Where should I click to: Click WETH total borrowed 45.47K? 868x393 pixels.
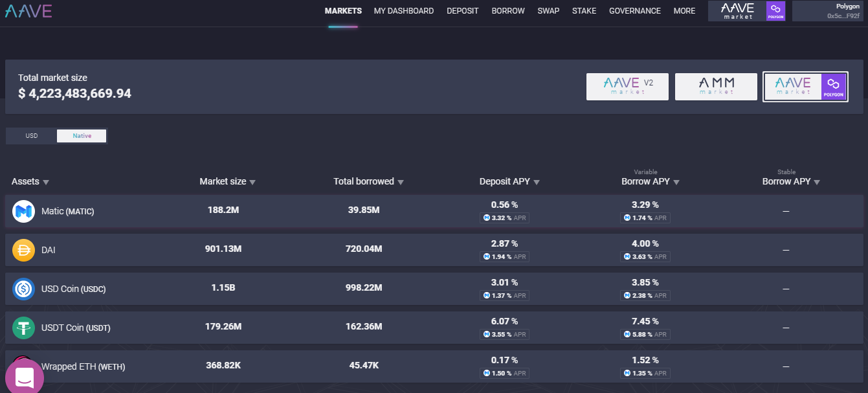364,366
